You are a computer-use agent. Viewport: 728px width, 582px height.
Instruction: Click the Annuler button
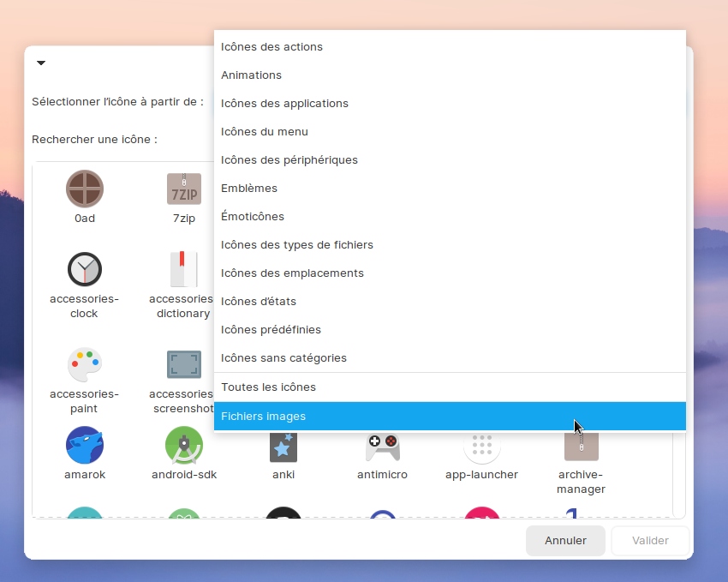pyautogui.click(x=565, y=541)
